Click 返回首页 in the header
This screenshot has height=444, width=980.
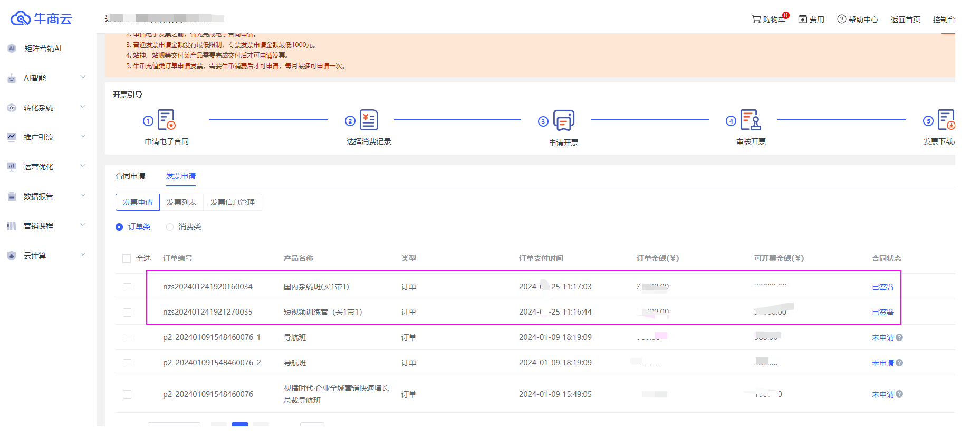(906, 20)
